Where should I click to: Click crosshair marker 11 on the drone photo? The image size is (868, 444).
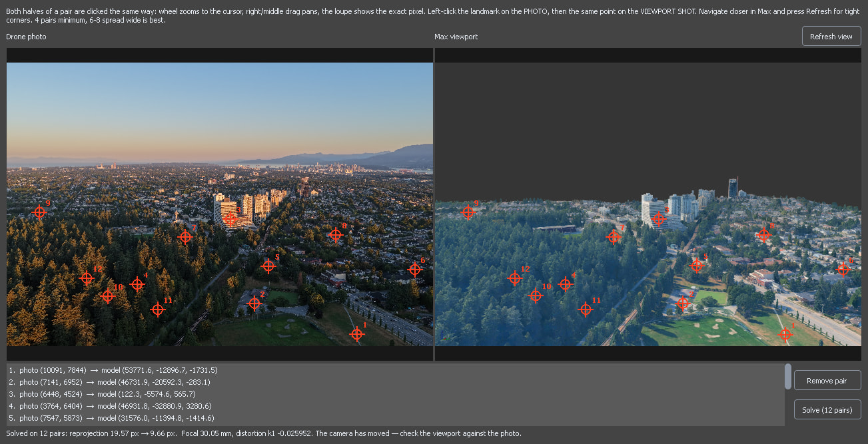point(157,310)
